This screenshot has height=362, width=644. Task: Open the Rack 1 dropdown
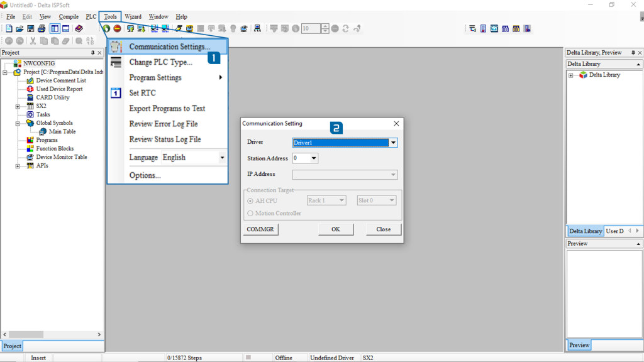[x=341, y=200]
